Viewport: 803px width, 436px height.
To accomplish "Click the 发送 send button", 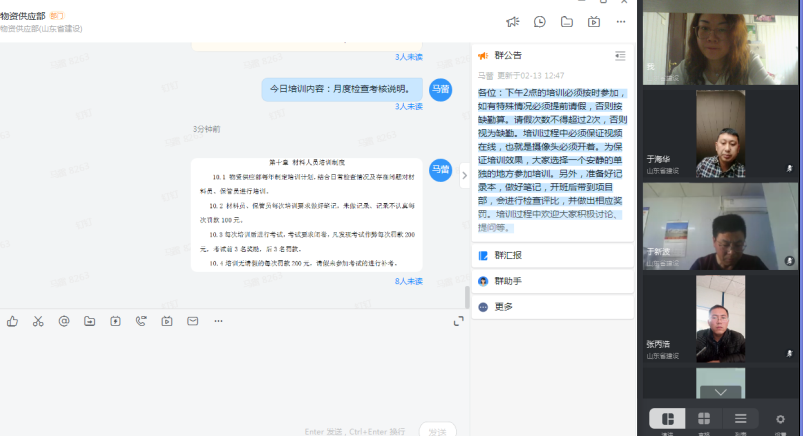I will (x=437, y=430).
